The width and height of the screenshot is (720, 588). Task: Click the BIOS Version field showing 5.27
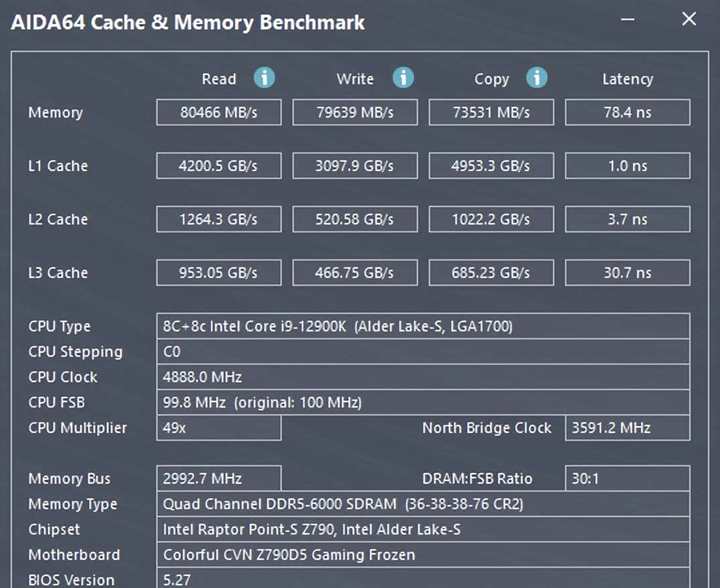coord(423,579)
